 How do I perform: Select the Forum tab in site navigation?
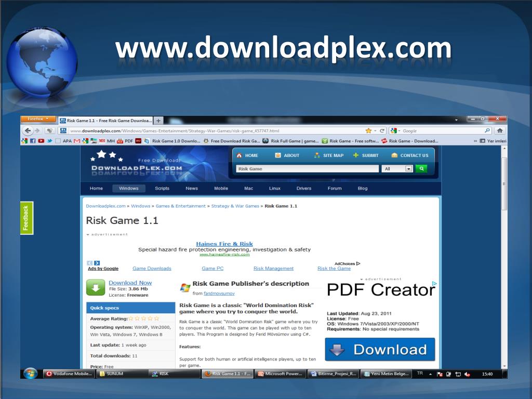coord(335,188)
